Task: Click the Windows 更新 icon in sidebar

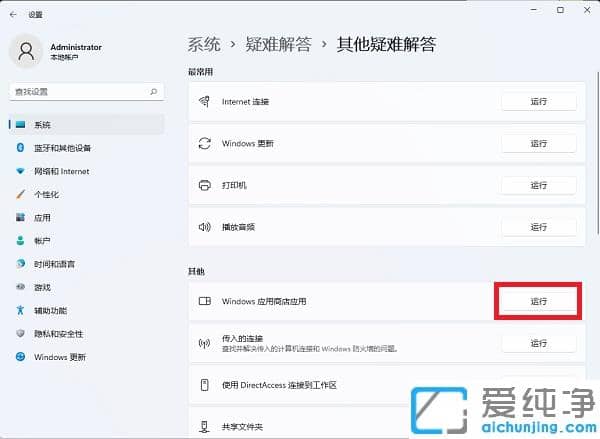Action: [x=20, y=357]
